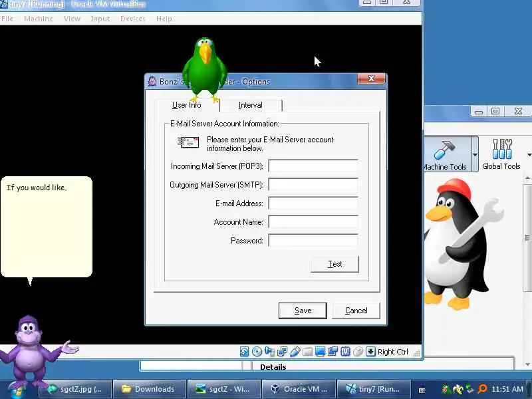Screen dimensions: 532x399
Task: Expand the Machine Tools dropdown arrow
Action: pyautogui.click(x=475, y=154)
